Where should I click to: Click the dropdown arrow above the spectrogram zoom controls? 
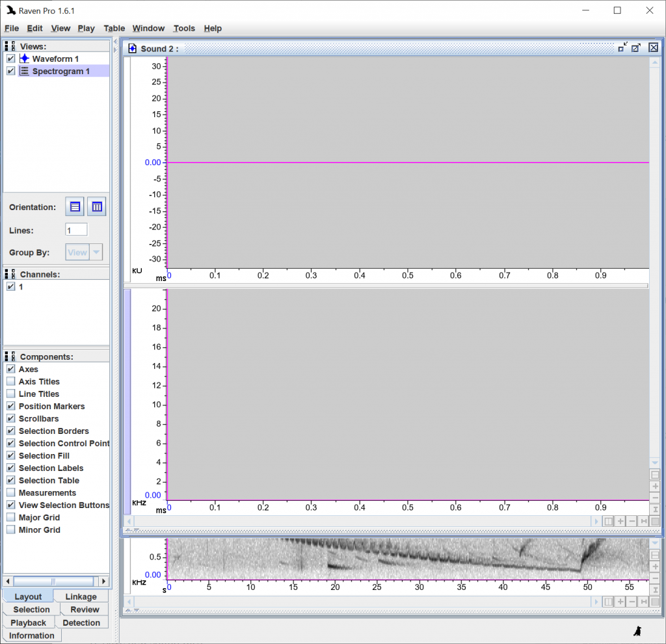click(655, 462)
